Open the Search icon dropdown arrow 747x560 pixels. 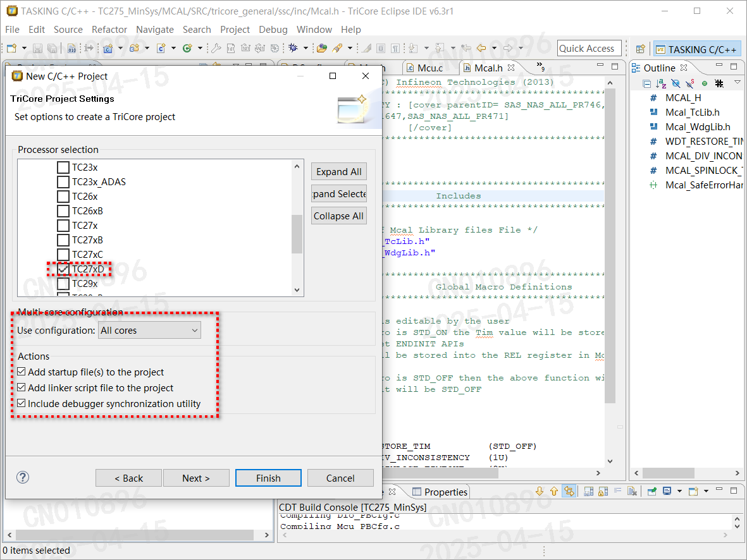pos(350,48)
